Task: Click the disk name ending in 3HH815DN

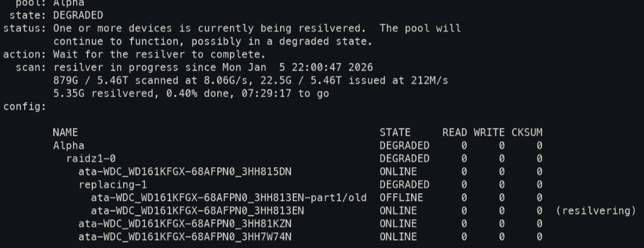Action: tap(185, 171)
